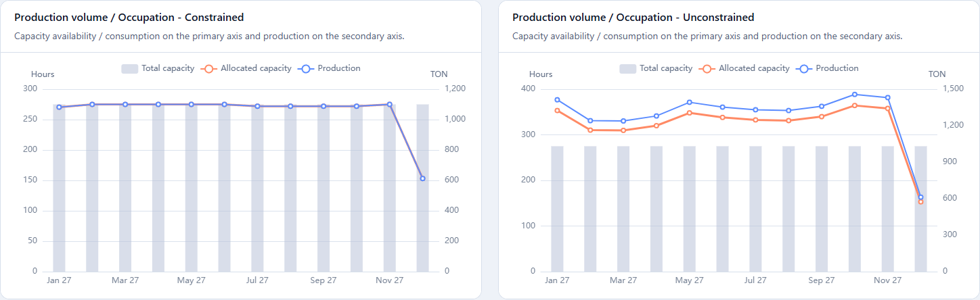This screenshot has height=300, width=980.
Task: Select Mar 27 data point in Constrained chart
Action: click(125, 104)
